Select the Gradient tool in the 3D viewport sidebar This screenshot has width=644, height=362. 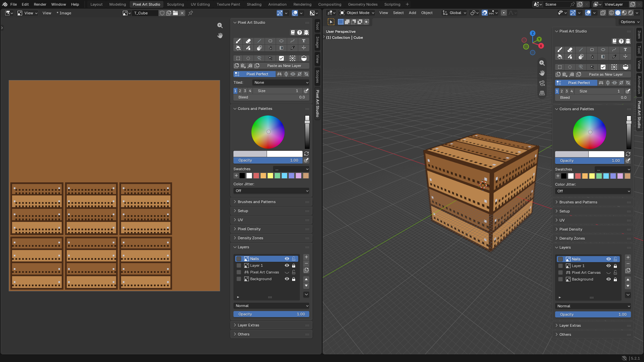603,57
